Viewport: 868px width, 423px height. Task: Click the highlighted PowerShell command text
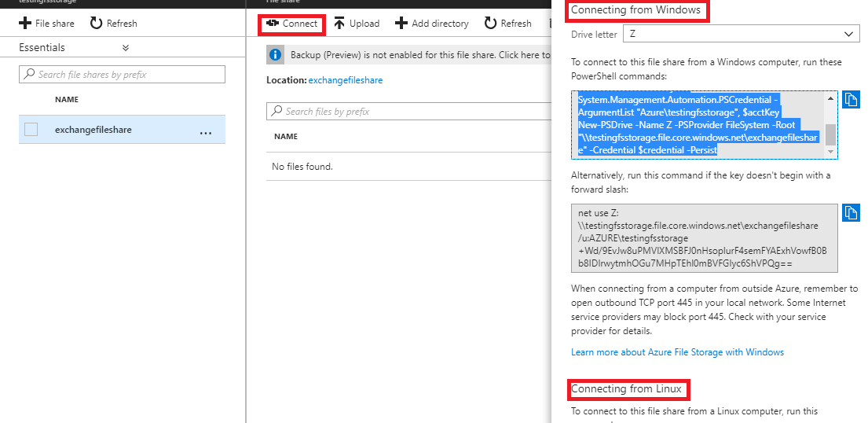coord(698,125)
